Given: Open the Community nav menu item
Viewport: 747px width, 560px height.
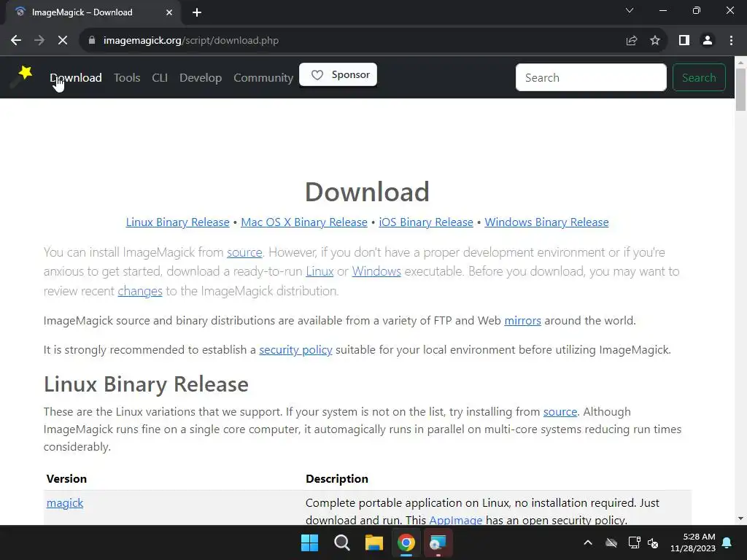Looking at the screenshot, I should 263,77.
